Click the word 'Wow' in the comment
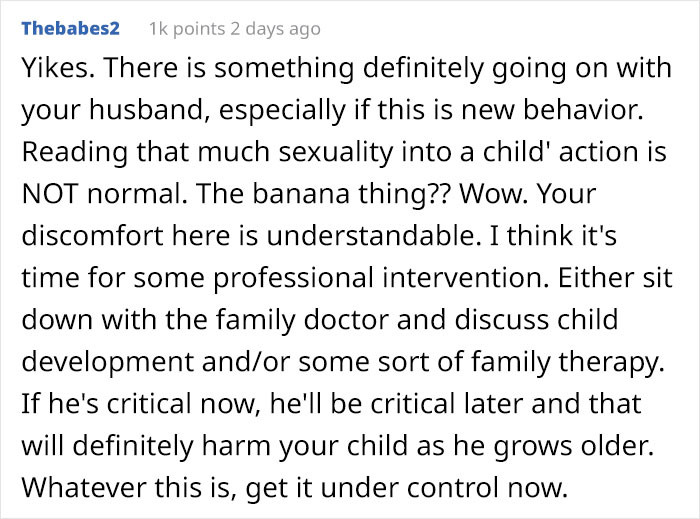Screen dimensions: 700x519 (490, 194)
